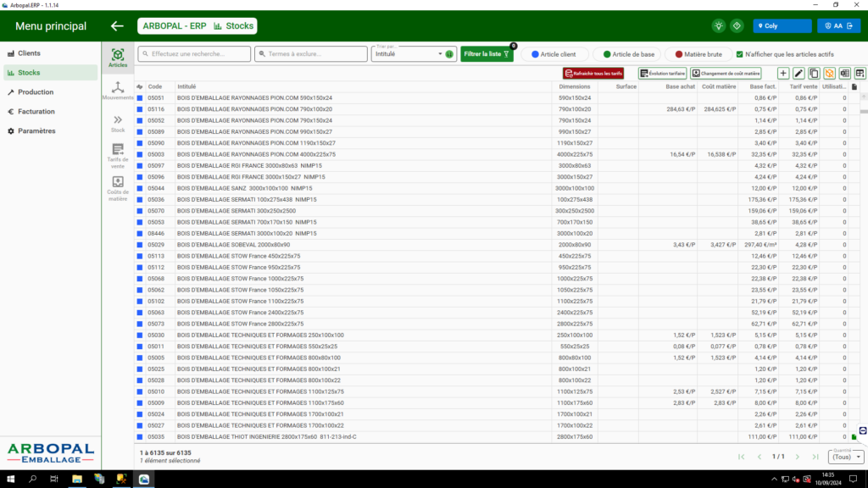This screenshot has height=488, width=868.
Task: Open Facturation in the main menu
Action: (50, 111)
